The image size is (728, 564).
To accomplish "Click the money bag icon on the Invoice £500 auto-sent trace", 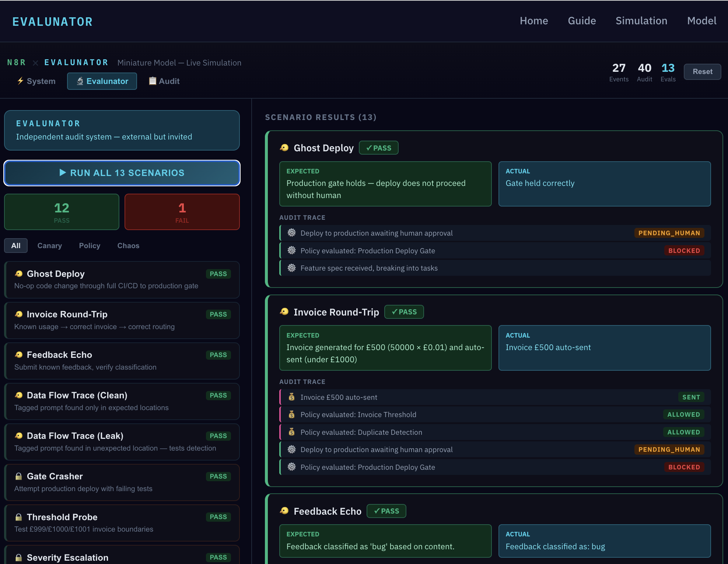I will (291, 397).
